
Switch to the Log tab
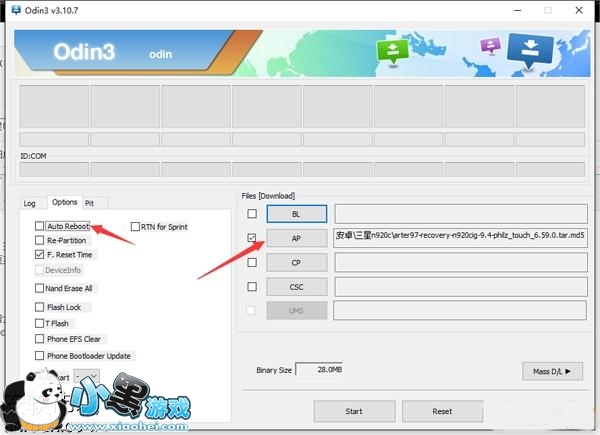click(29, 204)
